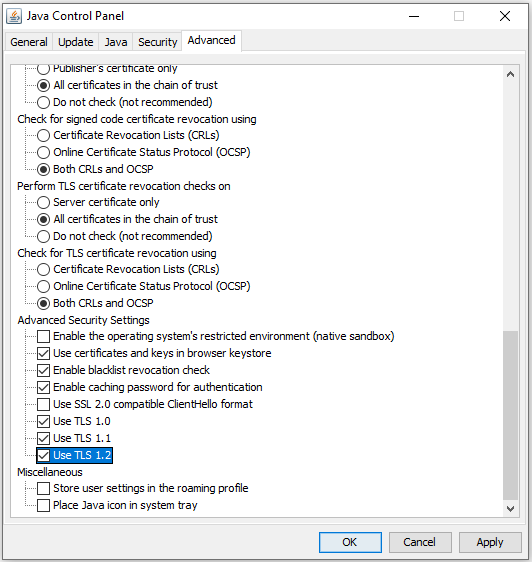Uncheck the 'Use TLS 1.1' checkbox
The image size is (532, 562).
[x=43, y=438]
